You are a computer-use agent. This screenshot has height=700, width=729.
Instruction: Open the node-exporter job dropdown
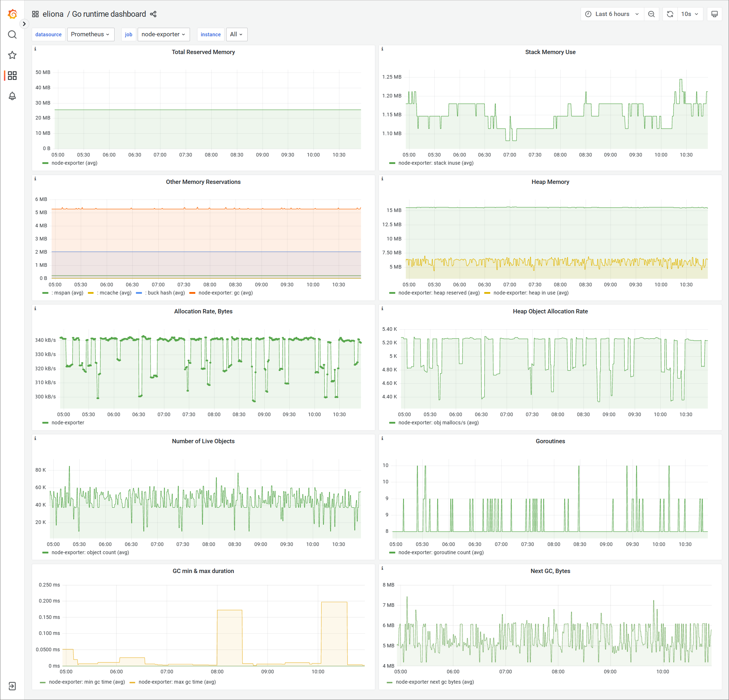tap(163, 34)
